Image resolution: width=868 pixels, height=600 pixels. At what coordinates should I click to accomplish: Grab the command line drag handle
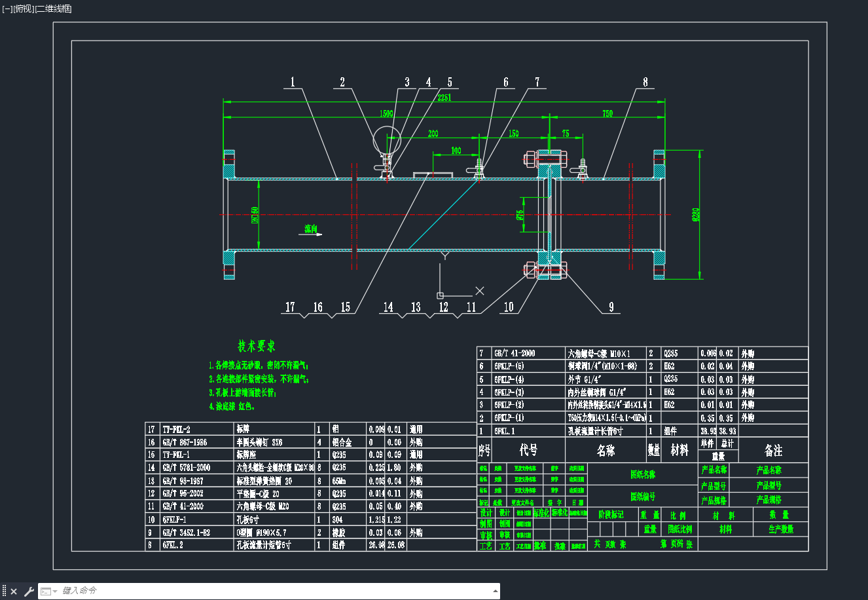[4, 591]
